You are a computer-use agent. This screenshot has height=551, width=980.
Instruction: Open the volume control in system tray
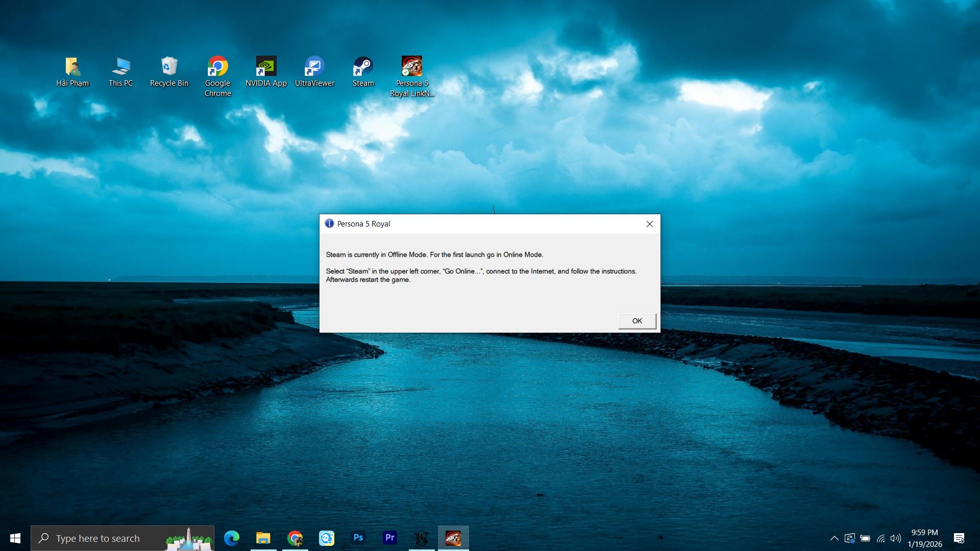point(896,538)
